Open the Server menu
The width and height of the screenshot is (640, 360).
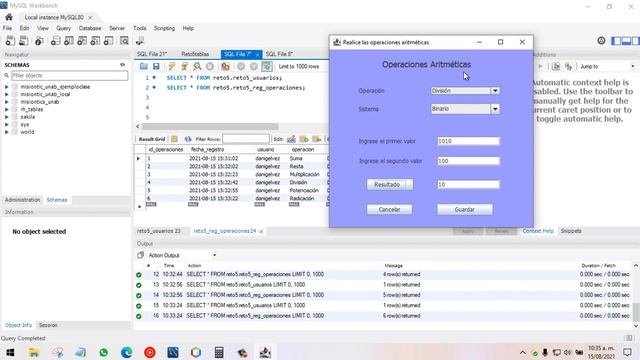point(117,28)
